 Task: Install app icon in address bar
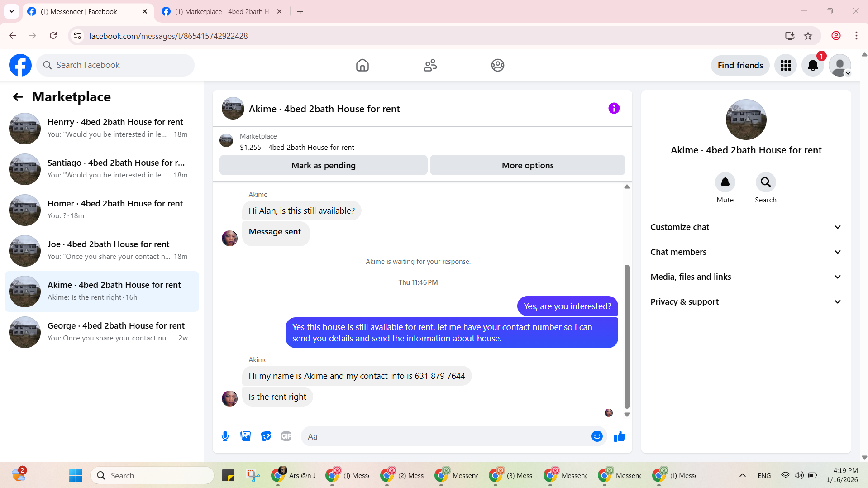(x=790, y=36)
